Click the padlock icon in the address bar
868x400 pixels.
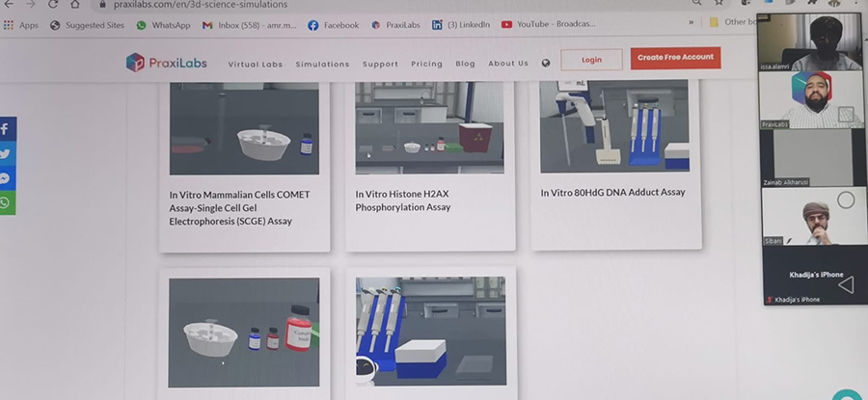tap(102, 4)
